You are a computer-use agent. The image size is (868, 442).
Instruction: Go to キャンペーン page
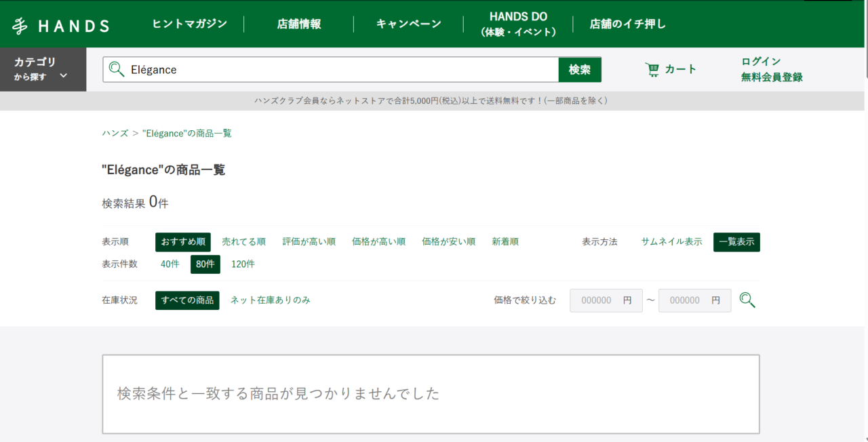[x=409, y=24]
